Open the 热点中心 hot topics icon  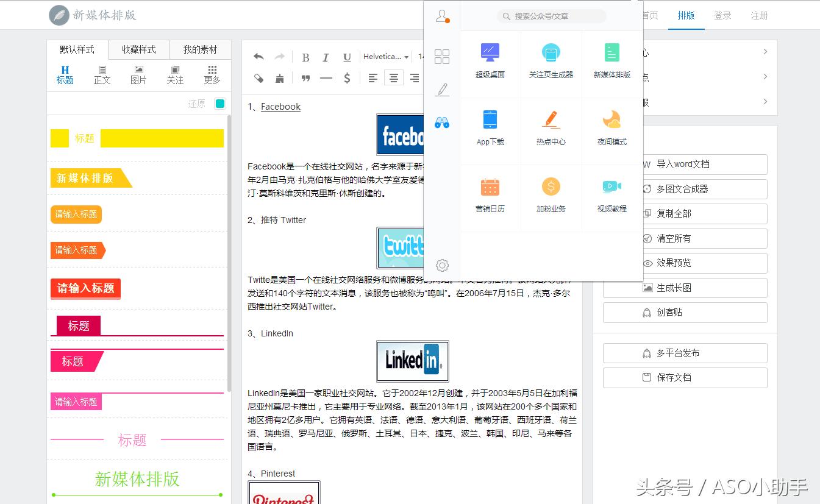tap(551, 129)
